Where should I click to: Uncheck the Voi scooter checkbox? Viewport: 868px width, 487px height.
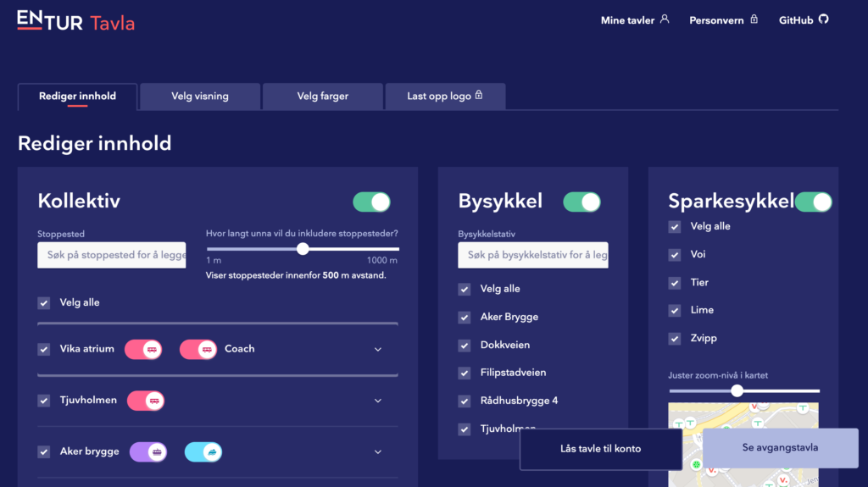point(674,255)
